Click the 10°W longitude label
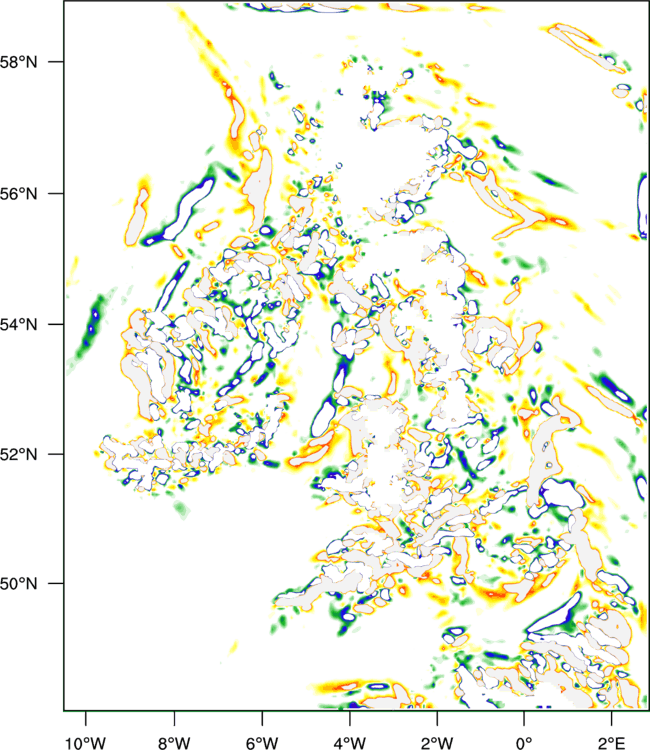 (x=86, y=743)
